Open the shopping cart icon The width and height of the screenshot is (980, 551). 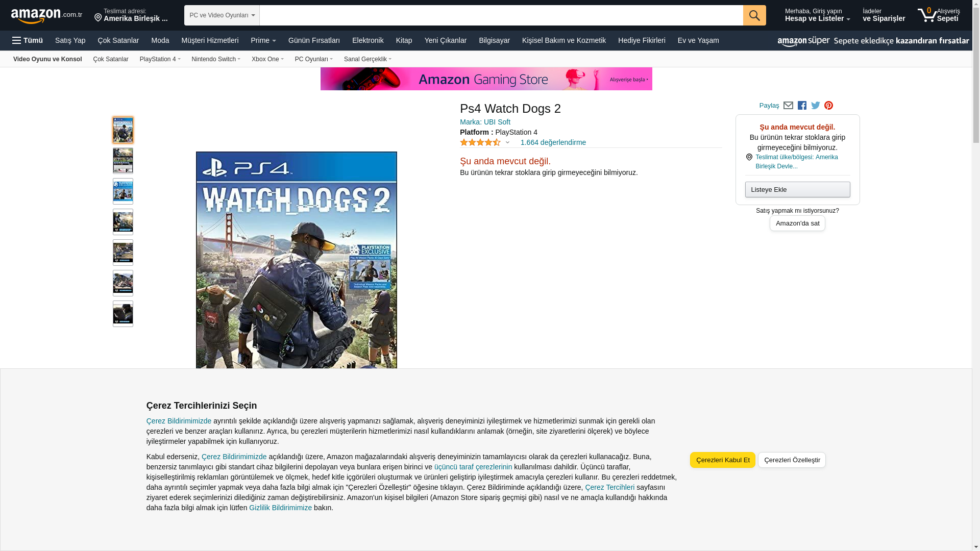coord(927,15)
